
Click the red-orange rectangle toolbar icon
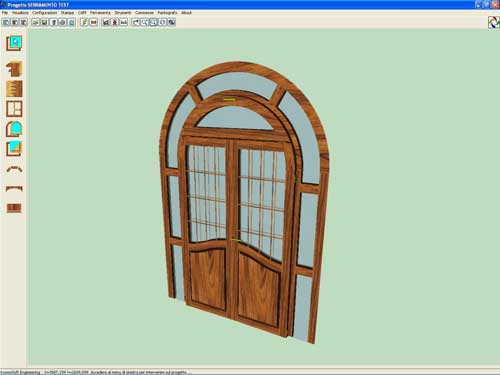pyautogui.click(x=93, y=22)
